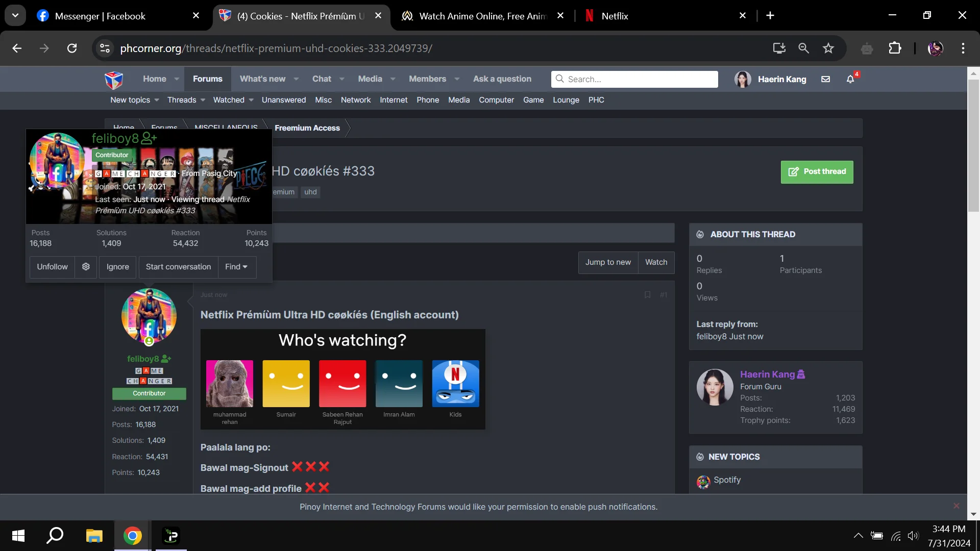Click the bookmark icon on post #1
The width and height of the screenshot is (980, 551).
click(647, 295)
